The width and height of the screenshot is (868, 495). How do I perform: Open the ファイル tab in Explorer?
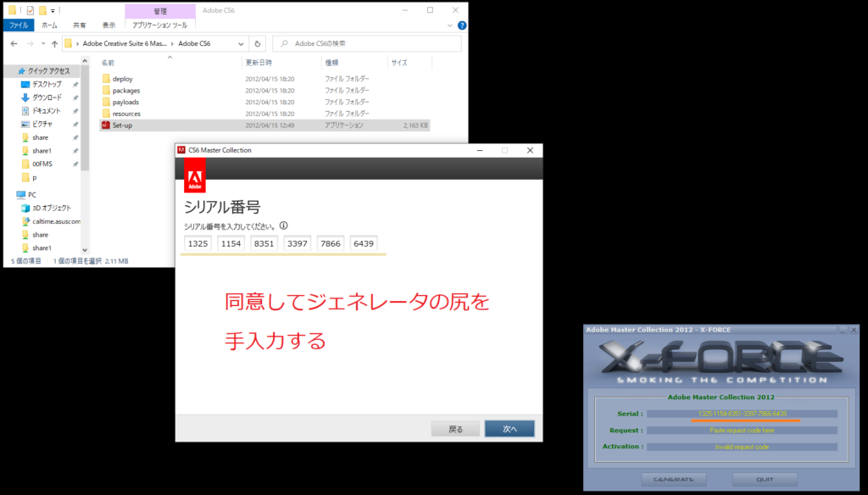point(19,25)
